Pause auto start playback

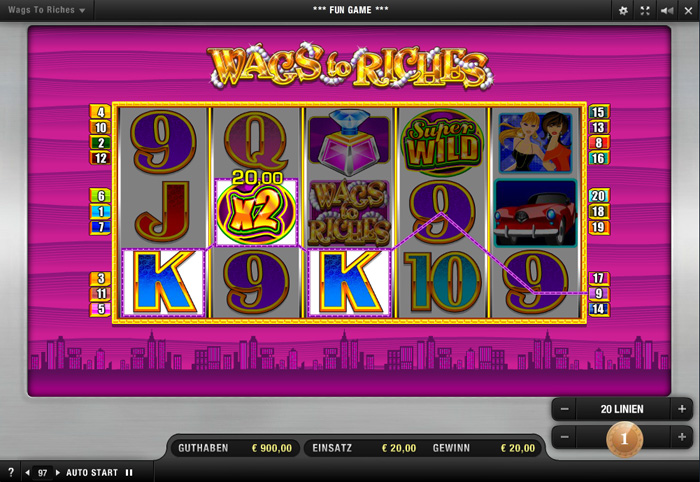[x=129, y=472]
